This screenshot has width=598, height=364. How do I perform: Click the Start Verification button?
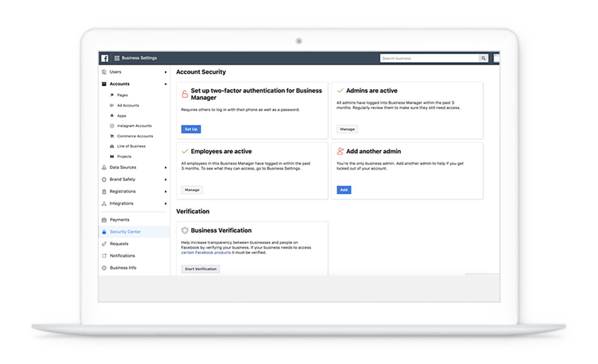pyautogui.click(x=201, y=269)
